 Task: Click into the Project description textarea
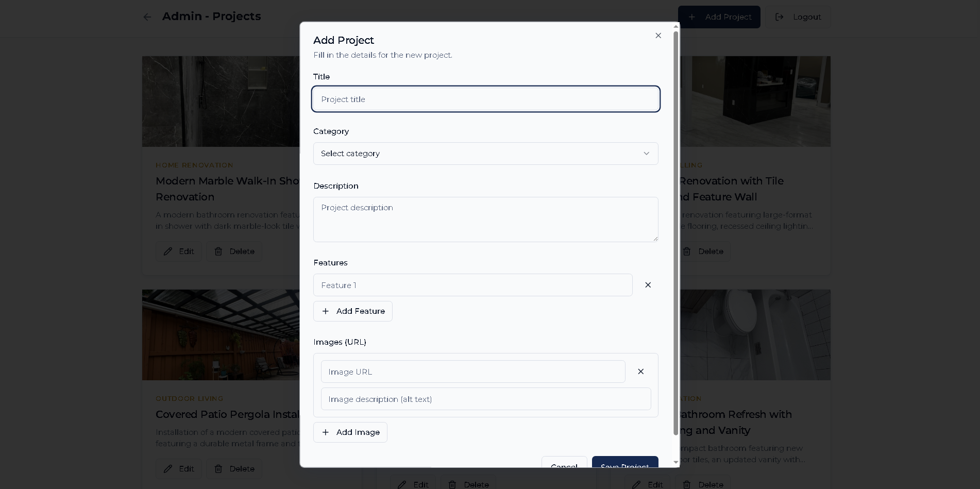point(485,220)
